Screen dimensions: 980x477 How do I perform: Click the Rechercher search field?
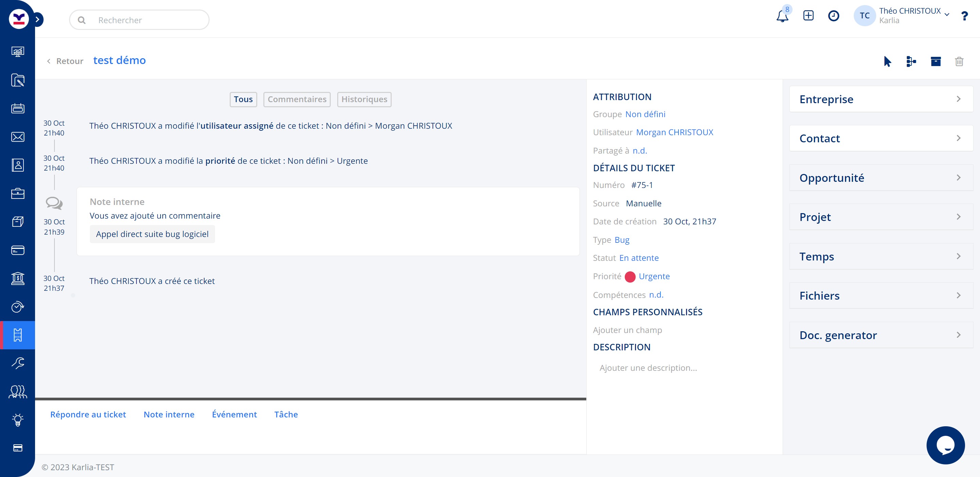coord(145,20)
